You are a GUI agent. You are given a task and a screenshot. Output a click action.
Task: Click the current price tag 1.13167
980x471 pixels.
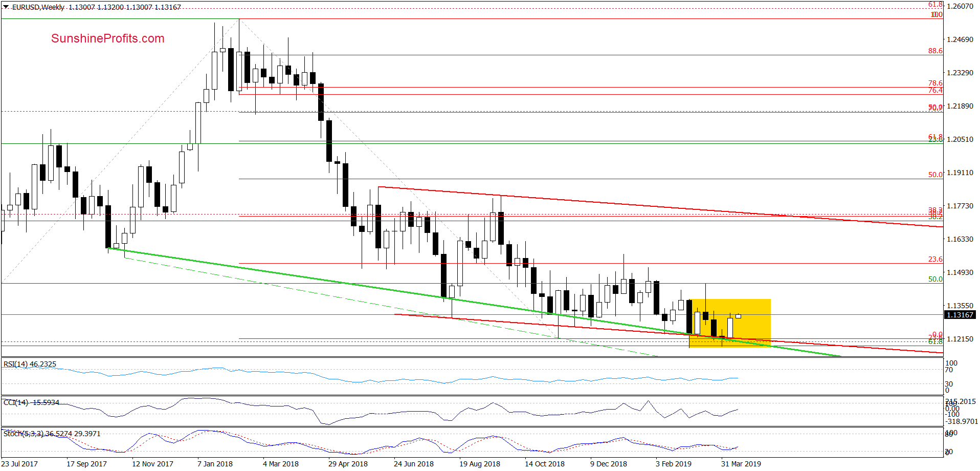[x=960, y=315]
